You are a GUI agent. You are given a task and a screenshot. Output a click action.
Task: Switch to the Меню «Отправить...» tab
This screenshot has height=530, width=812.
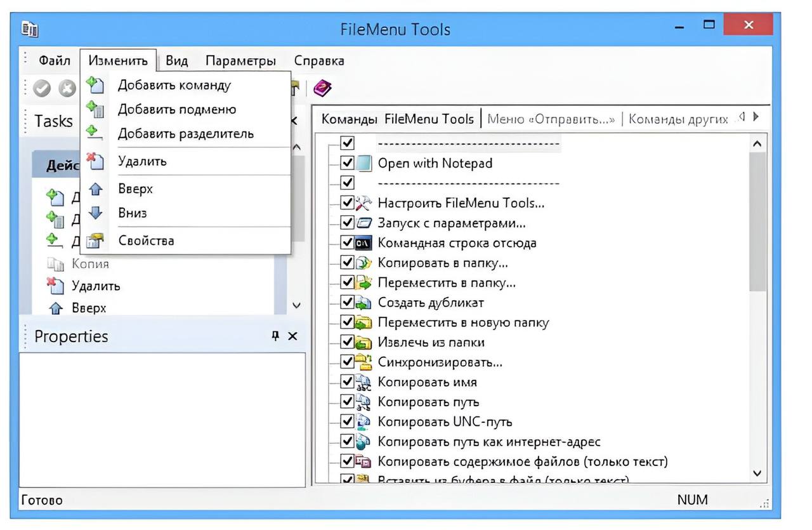point(551,119)
